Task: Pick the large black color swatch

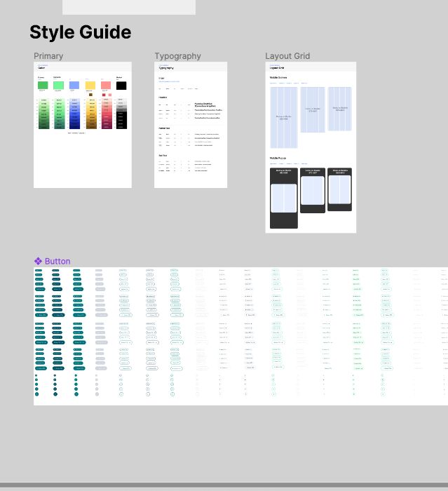Action: [x=121, y=86]
